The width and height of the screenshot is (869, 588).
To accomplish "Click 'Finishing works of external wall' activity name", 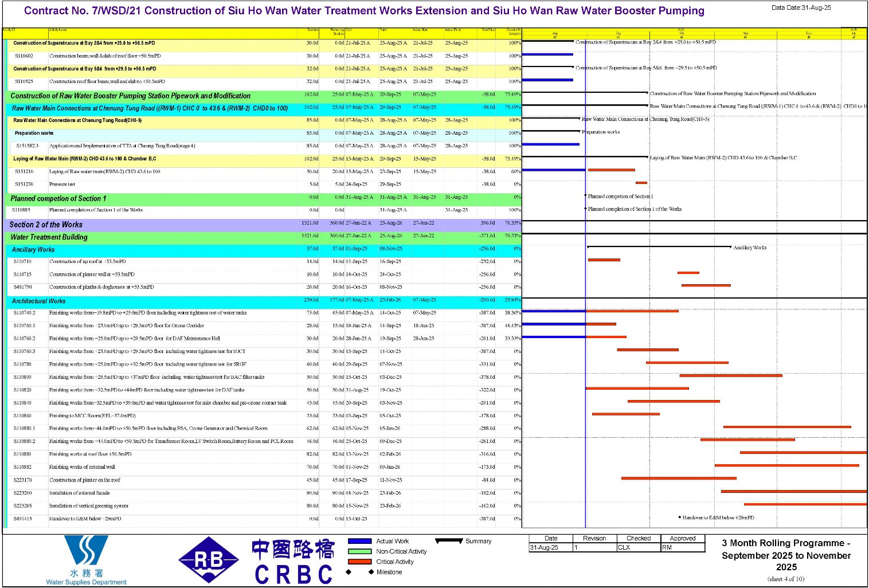I will click(x=82, y=467).
